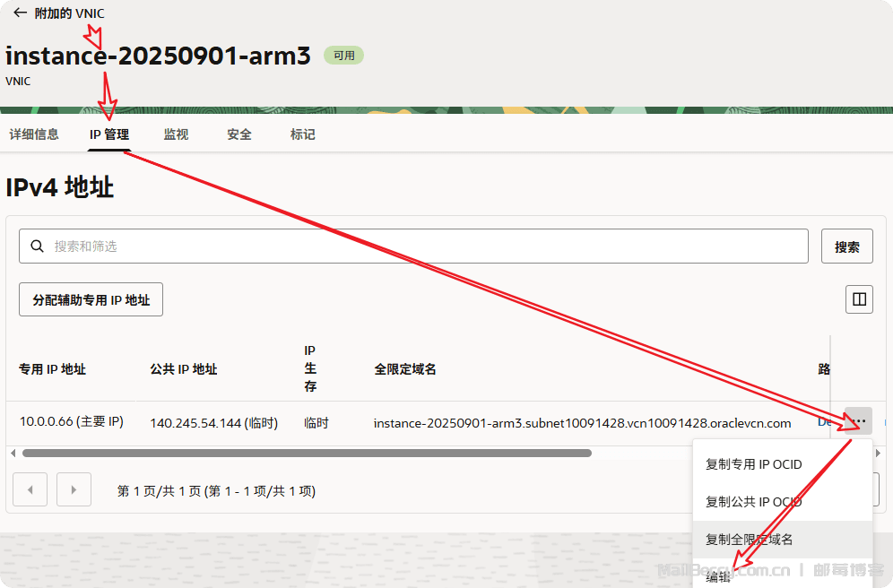The height and width of the screenshot is (588, 893).
Task: Open the 监视 tab
Action: (x=176, y=134)
